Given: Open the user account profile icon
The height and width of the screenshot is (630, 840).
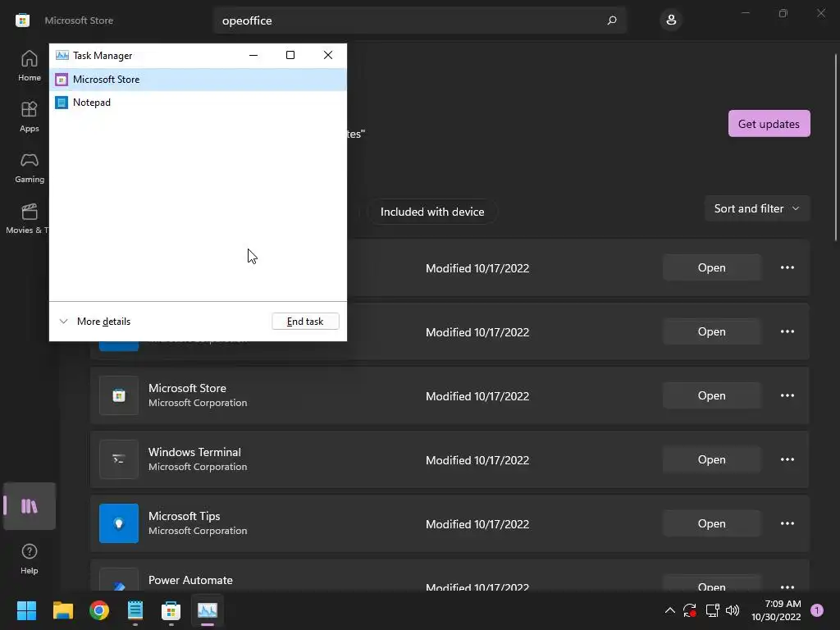Looking at the screenshot, I should [671, 21].
